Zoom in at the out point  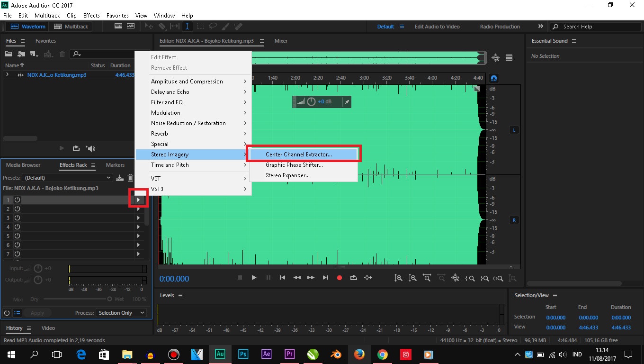coord(484,278)
